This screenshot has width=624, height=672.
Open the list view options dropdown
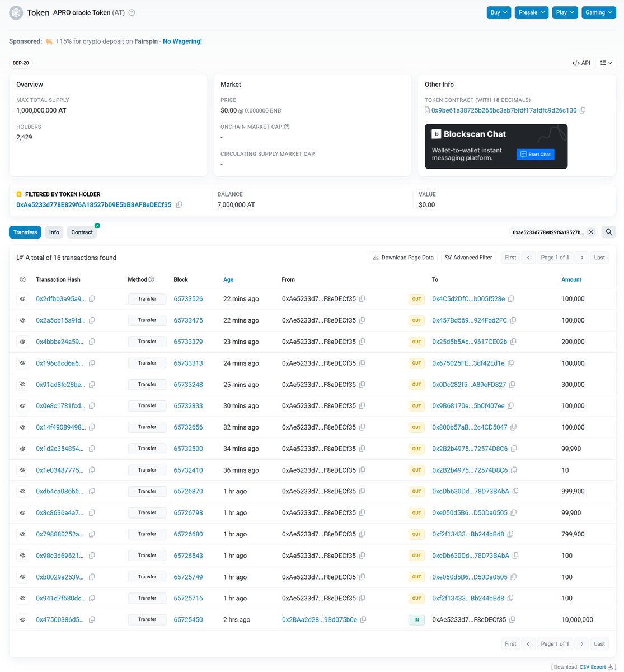click(606, 63)
